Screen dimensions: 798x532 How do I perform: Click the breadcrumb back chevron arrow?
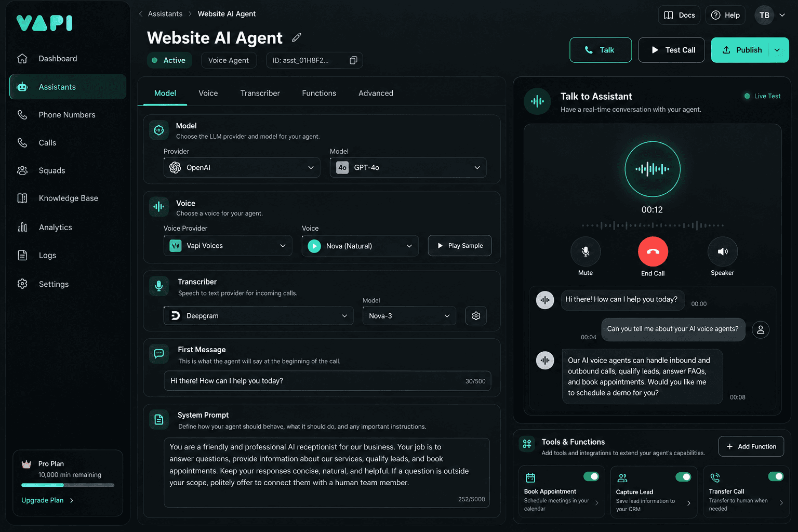[141, 14]
